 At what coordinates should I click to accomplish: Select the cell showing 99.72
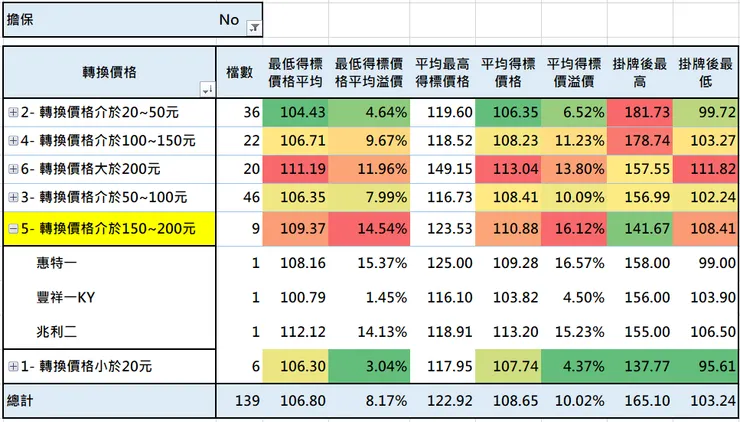pyautogui.click(x=706, y=112)
